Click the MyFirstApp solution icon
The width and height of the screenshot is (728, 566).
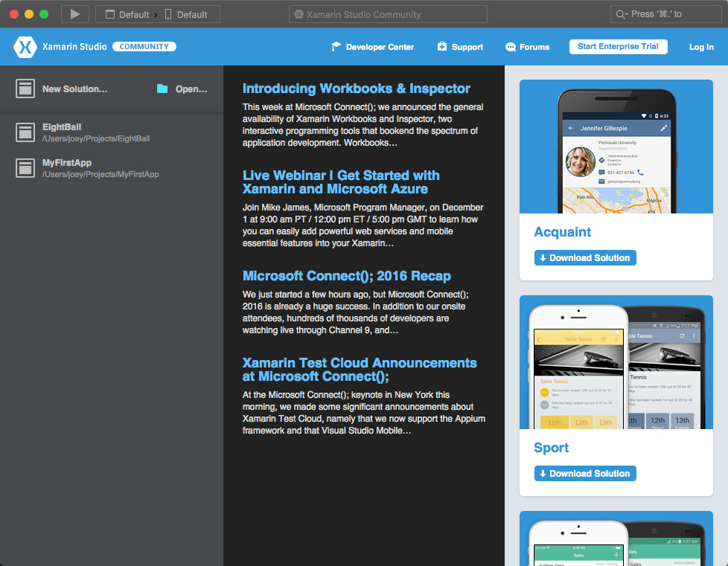point(25,168)
